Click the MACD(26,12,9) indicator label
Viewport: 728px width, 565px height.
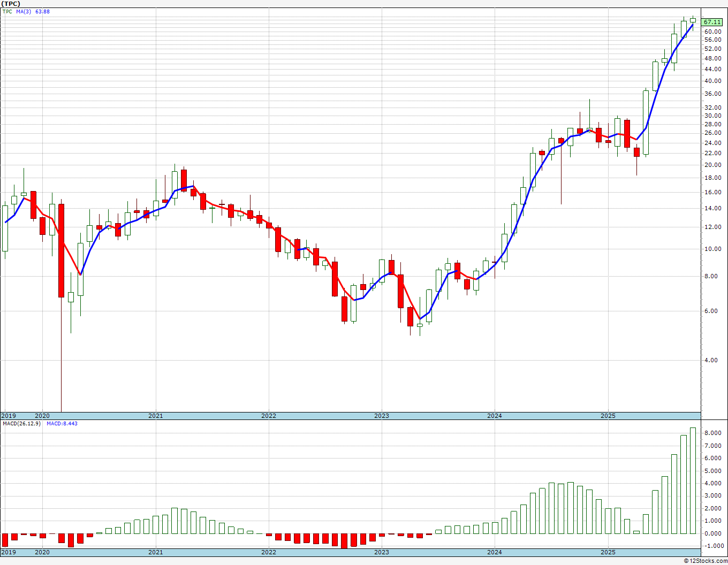pyautogui.click(x=20, y=424)
